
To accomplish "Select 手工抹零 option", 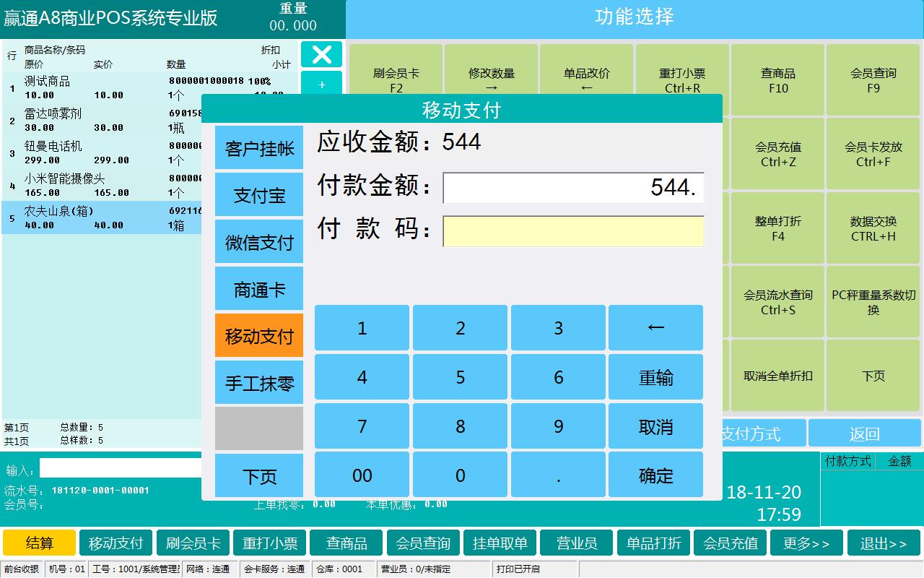I will tap(259, 383).
